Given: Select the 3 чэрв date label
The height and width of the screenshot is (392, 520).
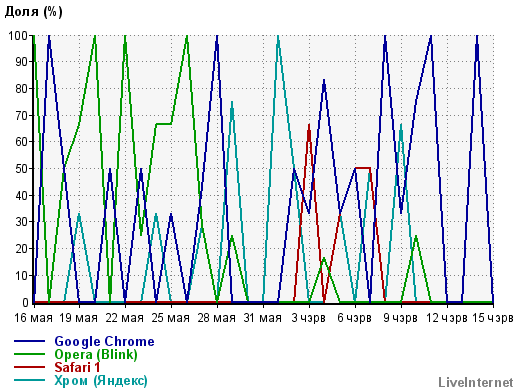Looking at the screenshot, I should (x=308, y=318).
